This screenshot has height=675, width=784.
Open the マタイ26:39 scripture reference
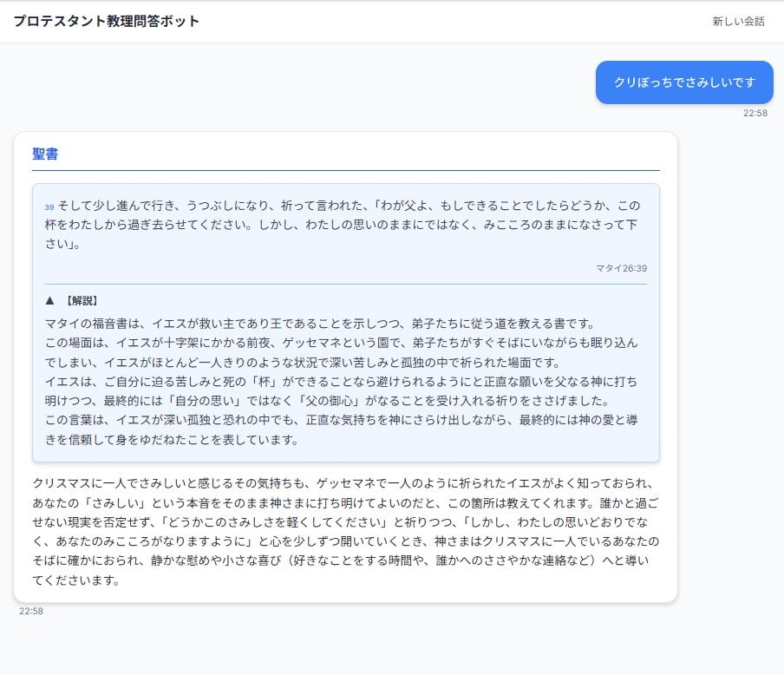pos(621,268)
